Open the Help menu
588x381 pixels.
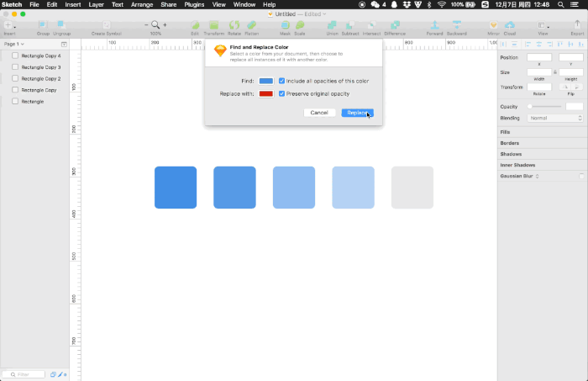pos(270,4)
